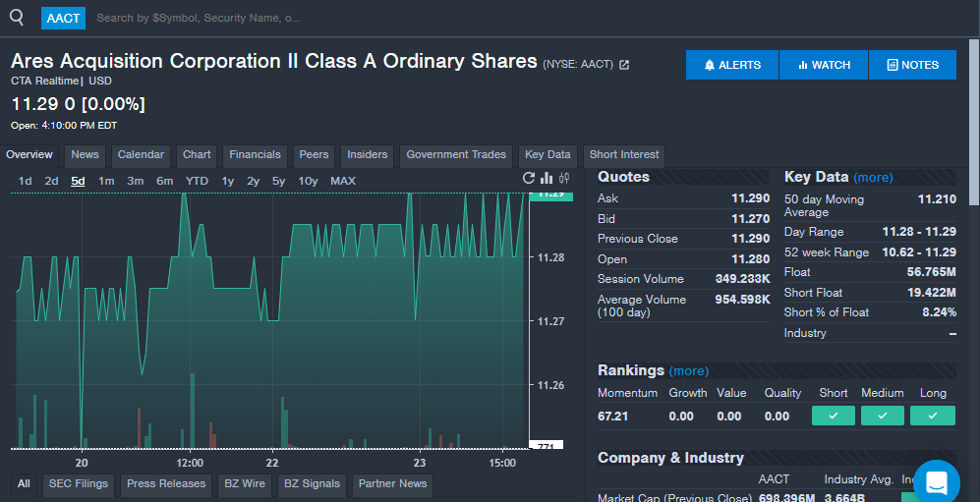Open the chat support bubble icon
This screenshot has width=980, height=502.
(x=937, y=482)
